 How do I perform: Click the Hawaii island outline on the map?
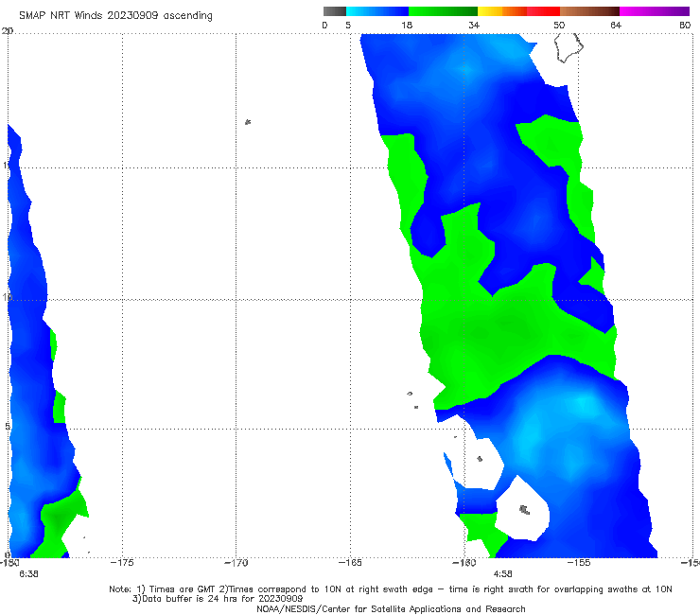[569, 48]
